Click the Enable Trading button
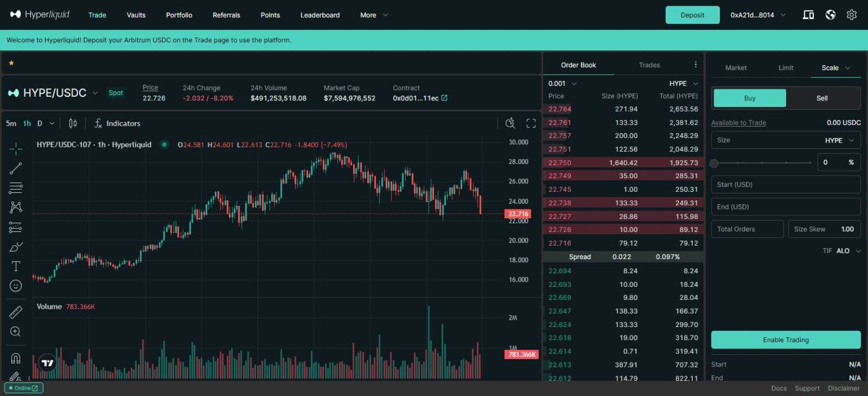868x396 pixels. 785,340
